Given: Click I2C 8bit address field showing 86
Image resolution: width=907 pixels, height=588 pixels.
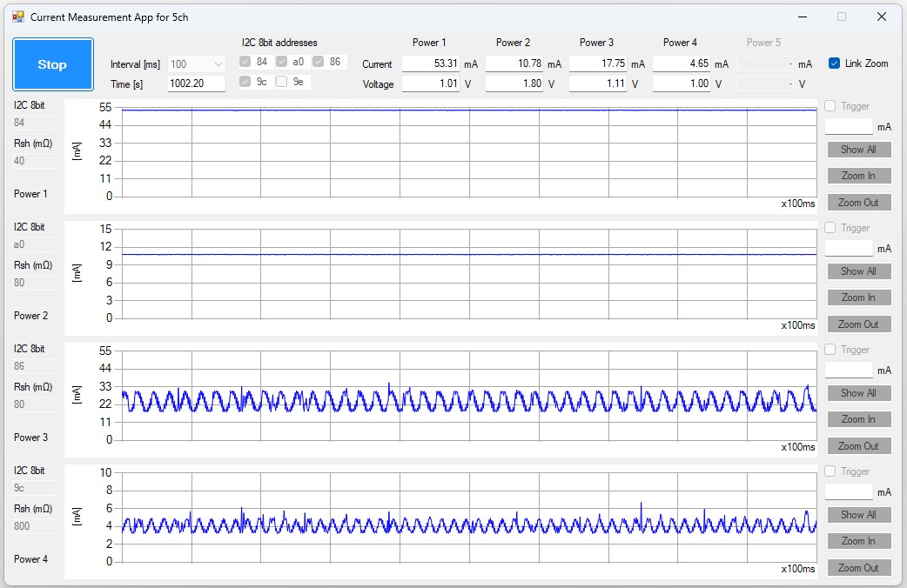Looking at the screenshot, I should click(34, 366).
